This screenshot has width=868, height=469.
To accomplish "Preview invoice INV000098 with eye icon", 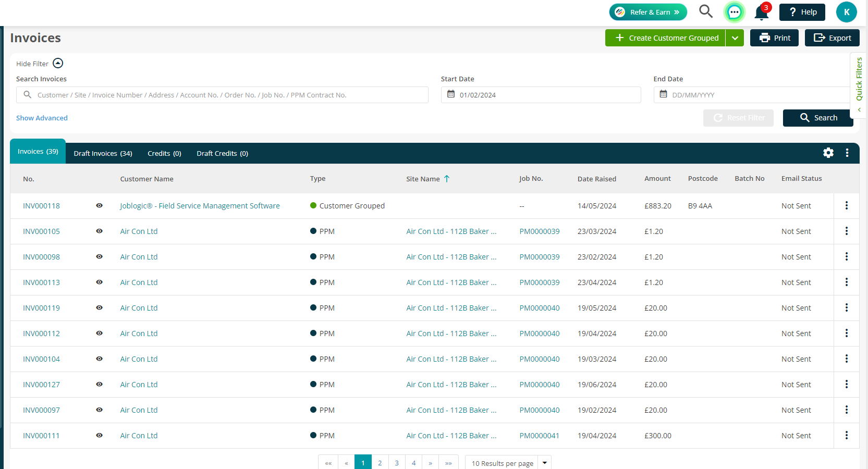I will [99, 256].
